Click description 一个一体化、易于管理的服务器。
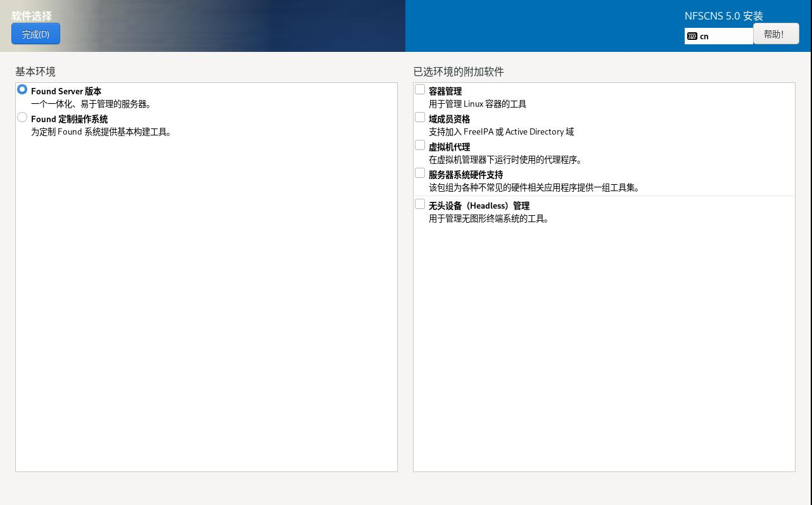This screenshot has height=505, width=812. 92,104
